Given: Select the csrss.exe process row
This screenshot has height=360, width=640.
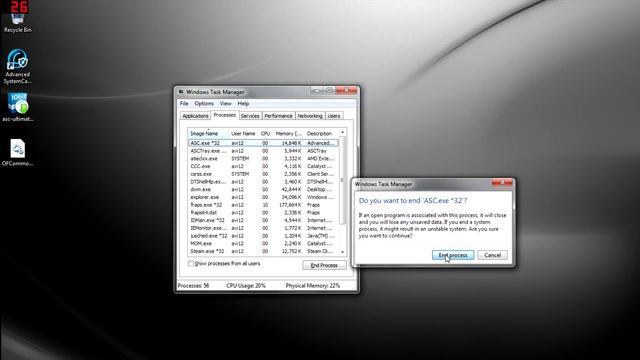Looking at the screenshot, I should point(263,174).
